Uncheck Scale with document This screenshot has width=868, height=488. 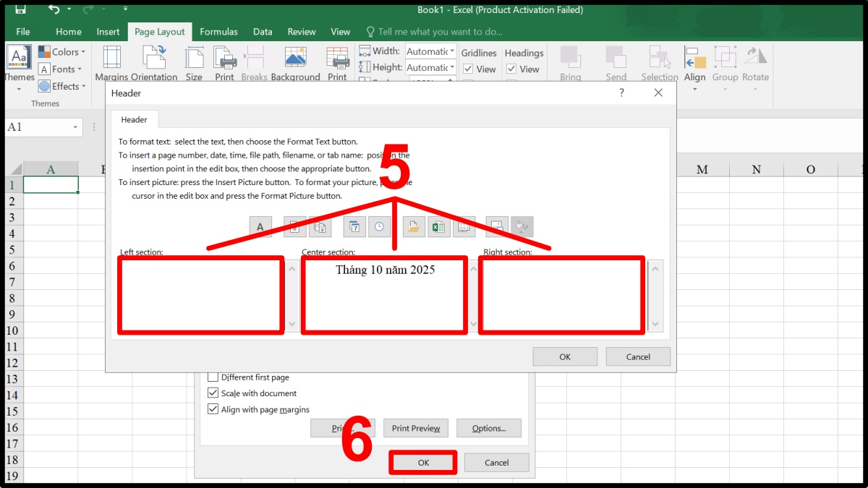pyautogui.click(x=213, y=393)
